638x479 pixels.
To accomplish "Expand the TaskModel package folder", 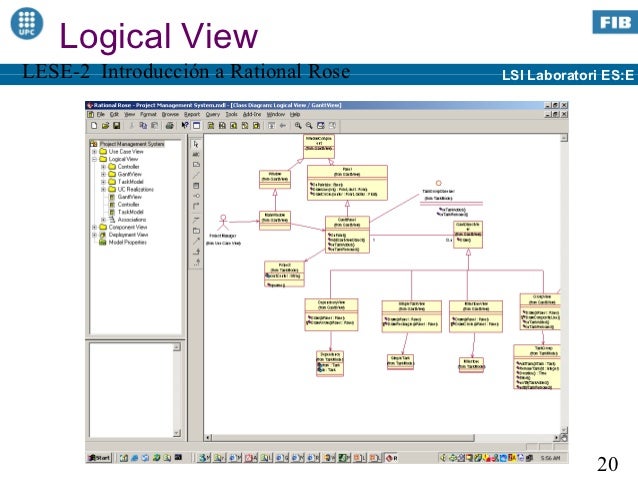I will [x=103, y=182].
